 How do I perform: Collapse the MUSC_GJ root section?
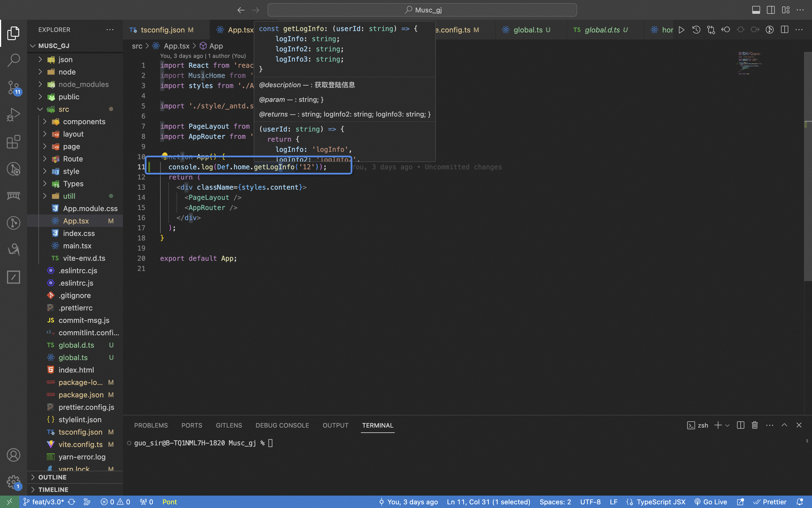click(75, 46)
